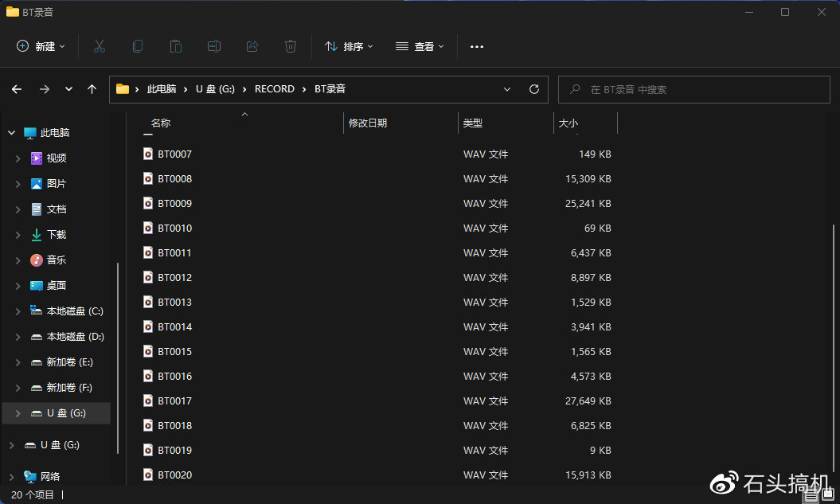The width and height of the screenshot is (840, 504).
Task: Go up one folder level arrow
Action: [92, 89]
